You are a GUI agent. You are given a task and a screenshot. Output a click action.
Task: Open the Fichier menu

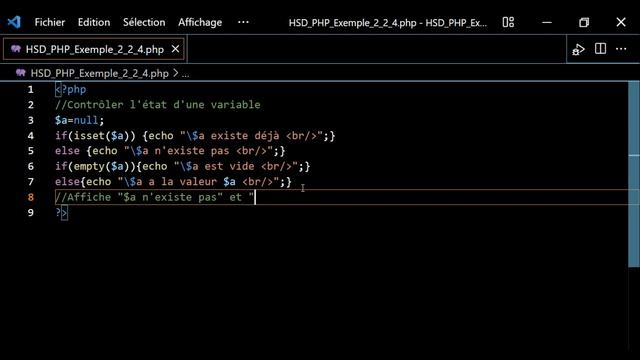(x=49, y=22)
